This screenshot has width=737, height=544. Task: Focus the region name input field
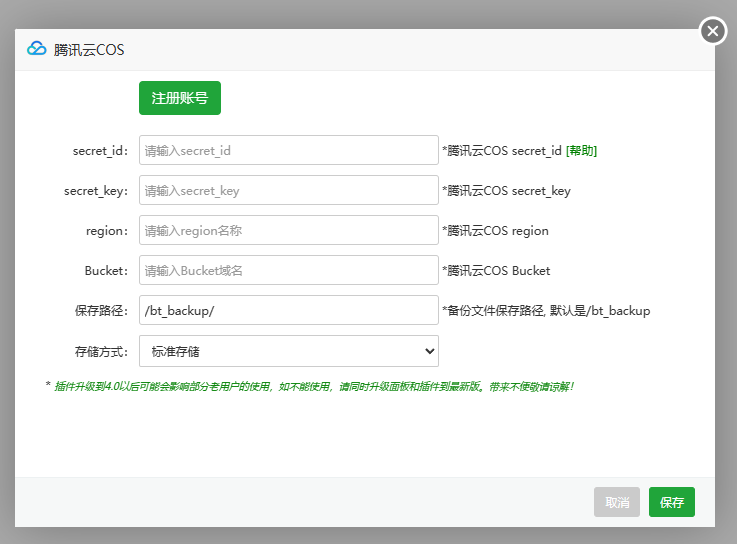point(289,230)
